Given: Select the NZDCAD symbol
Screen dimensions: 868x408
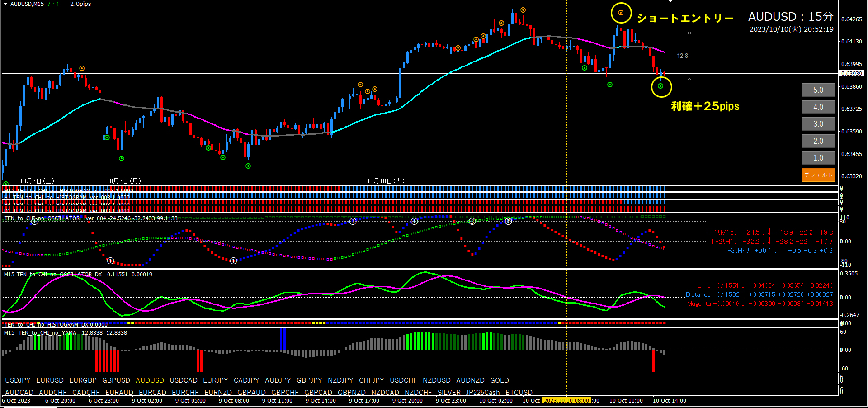Looking at the screenshot, I should pos(385,393).
